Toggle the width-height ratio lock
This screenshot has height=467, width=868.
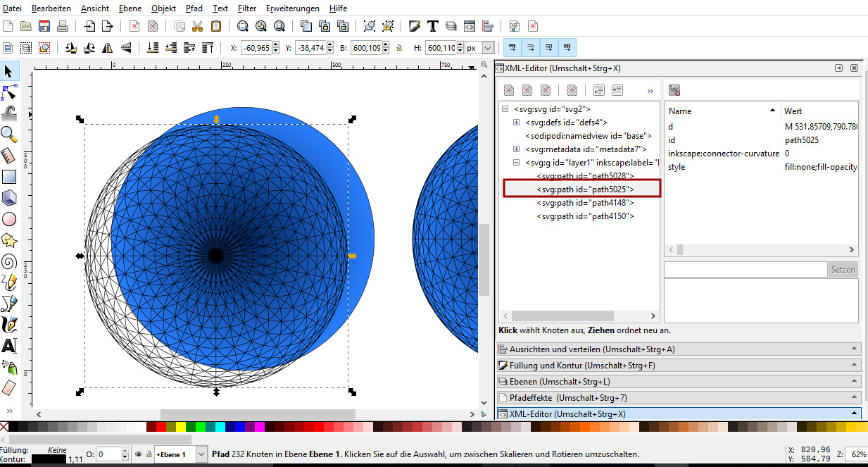pos(398,49)
